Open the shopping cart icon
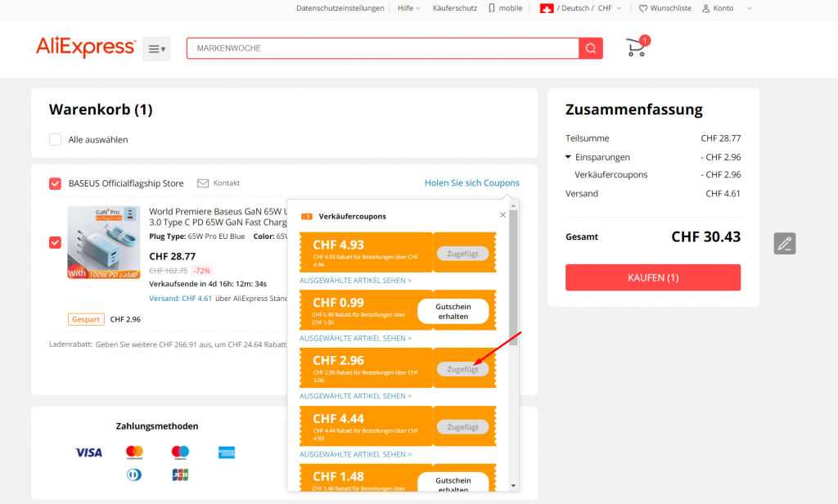The width and height of the screenshot is (838, 504). (x=637, y=47)
